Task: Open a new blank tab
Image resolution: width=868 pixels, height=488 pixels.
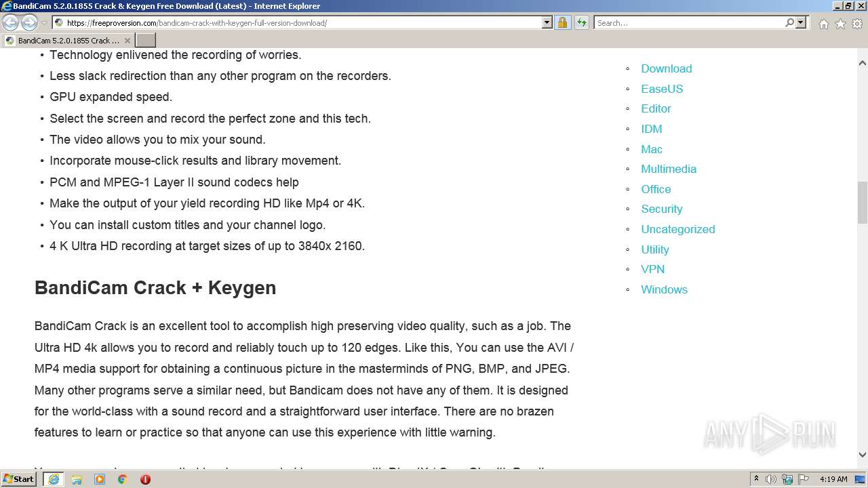Action: click(146, 41)
